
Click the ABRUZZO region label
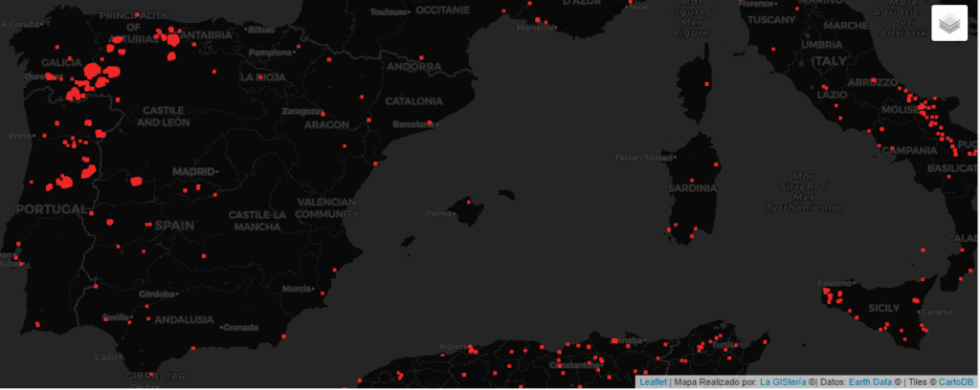tap(873, 82)
